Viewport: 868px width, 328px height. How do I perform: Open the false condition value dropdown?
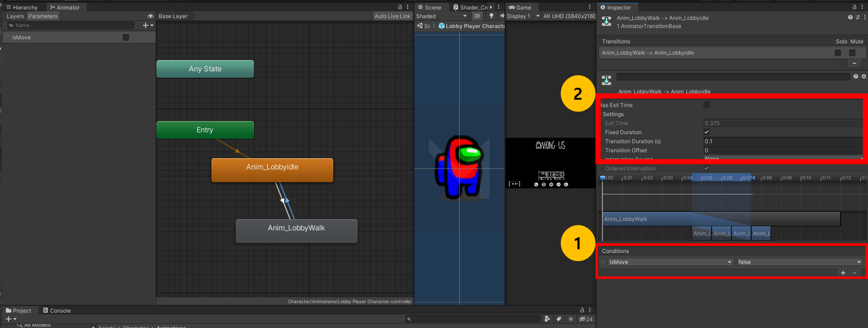coord(799,262)
